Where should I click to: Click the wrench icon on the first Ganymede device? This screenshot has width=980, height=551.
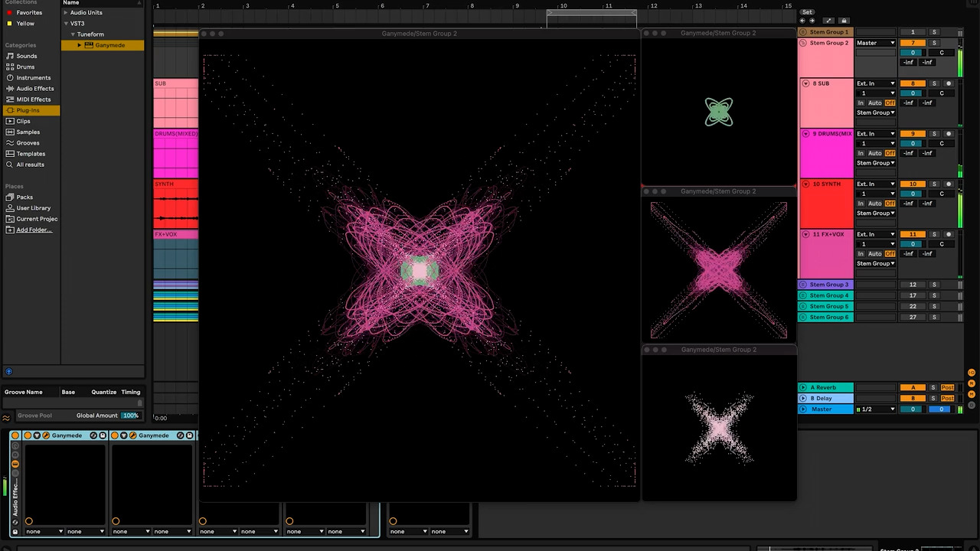click(46, 435)
